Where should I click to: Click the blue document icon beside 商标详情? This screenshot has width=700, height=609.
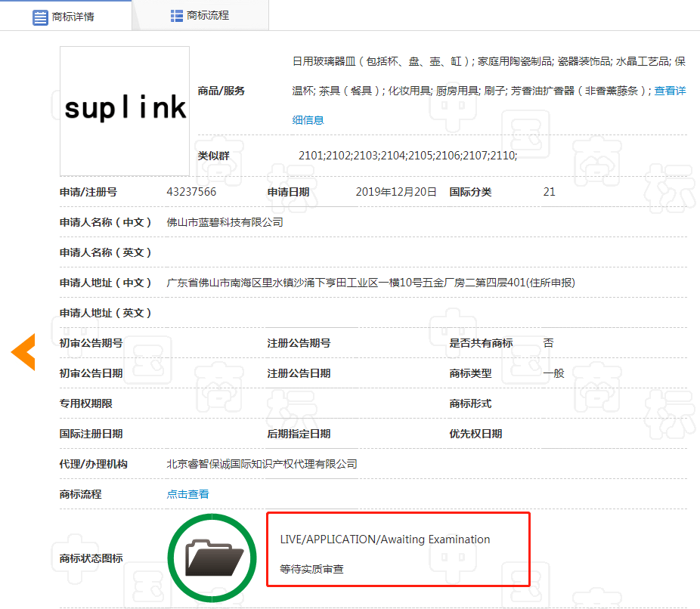click(x=40, y=17)
